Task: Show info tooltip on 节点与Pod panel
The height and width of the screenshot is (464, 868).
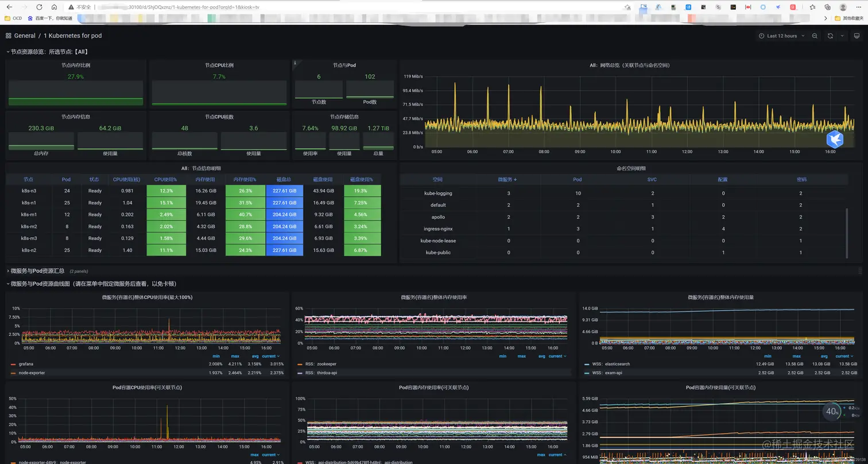Action: [x=295, y=63]
